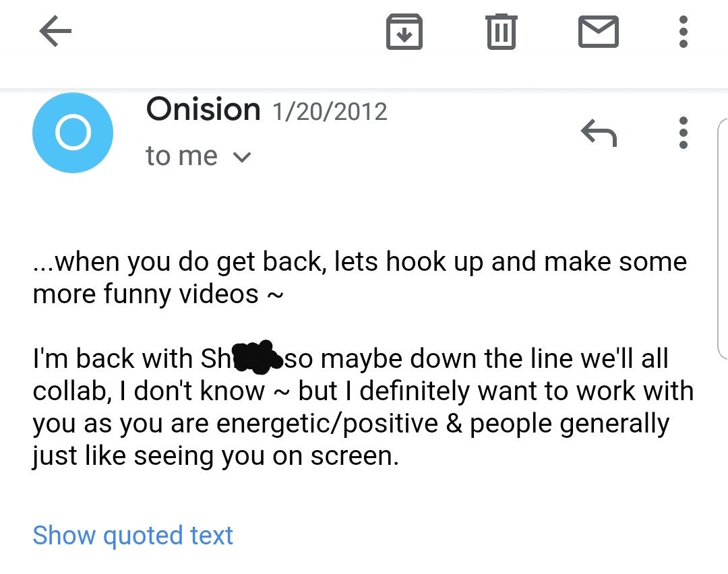Image resolution: width=728 pixels, height=574 pixels.
Task: Archive this email
Action: [404, 32]
